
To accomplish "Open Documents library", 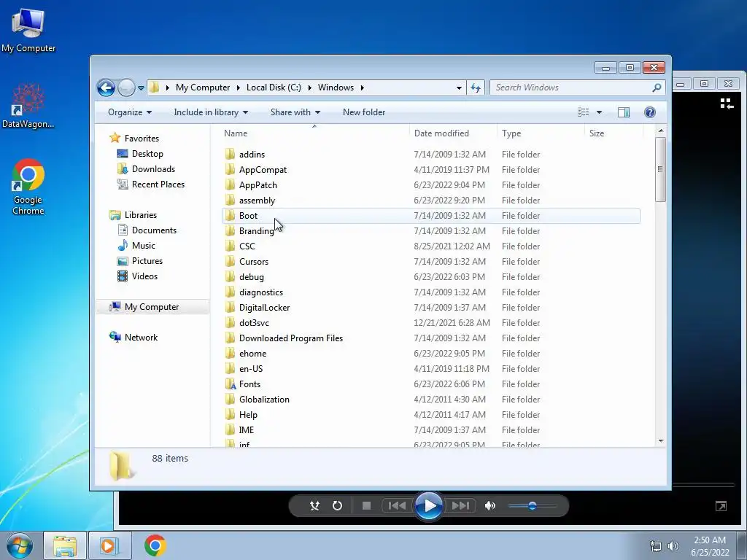I will point(154,230).
